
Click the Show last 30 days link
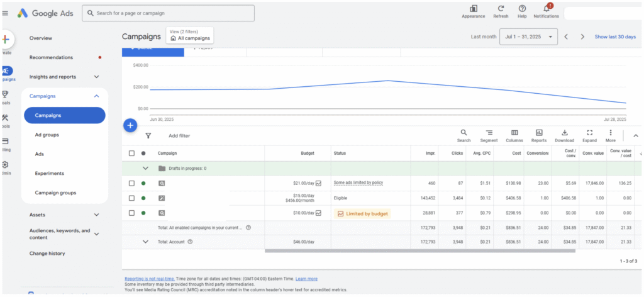[614, 37]
